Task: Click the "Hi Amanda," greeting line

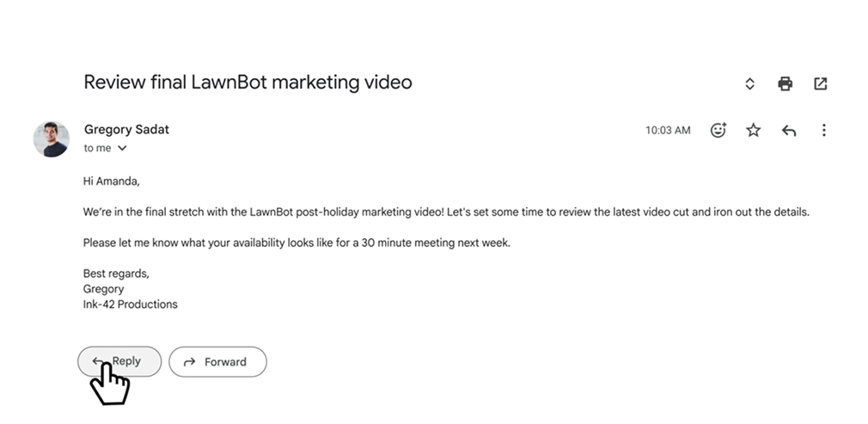Action: 111,181
